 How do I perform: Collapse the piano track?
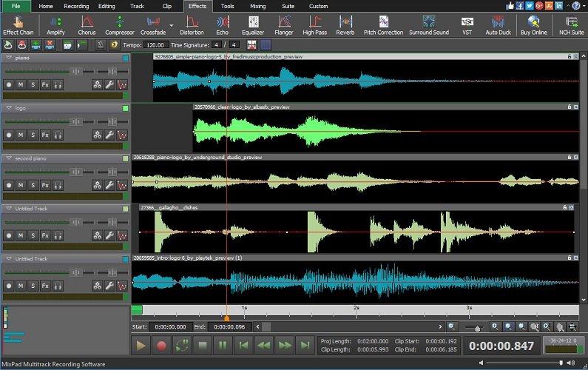tap(9, 58)
